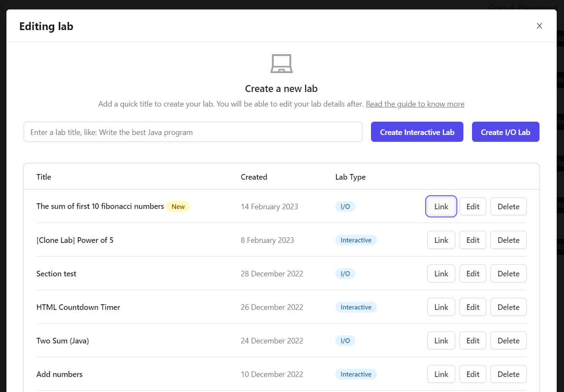564x392 pixels.
Task: Close the Editing lab dialog
Action: click(x=539, y=26)
